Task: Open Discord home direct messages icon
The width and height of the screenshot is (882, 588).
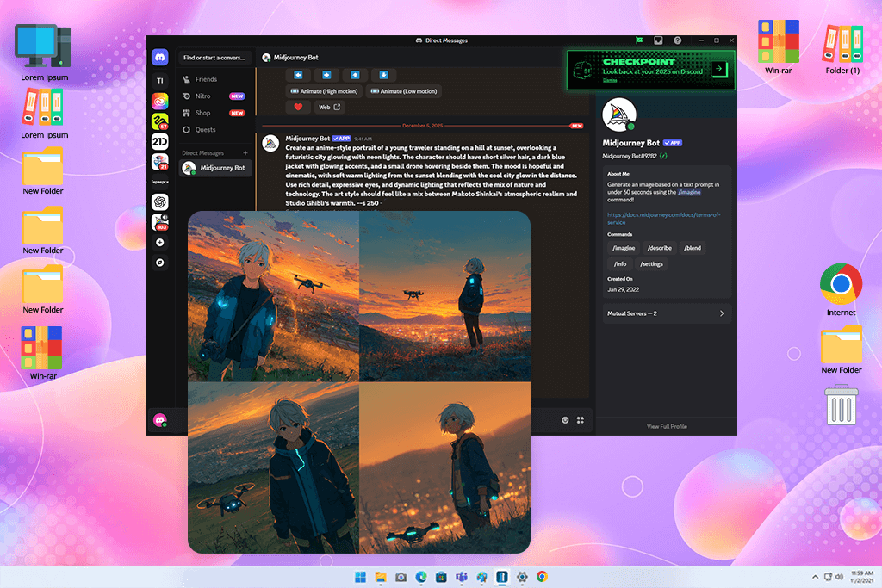Action: pyautogui.click(x=159, y=58)
